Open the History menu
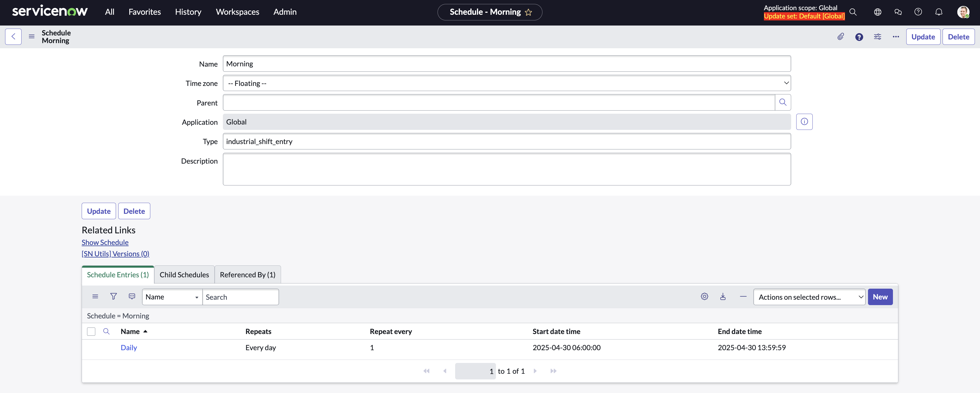 coord(188,12)
